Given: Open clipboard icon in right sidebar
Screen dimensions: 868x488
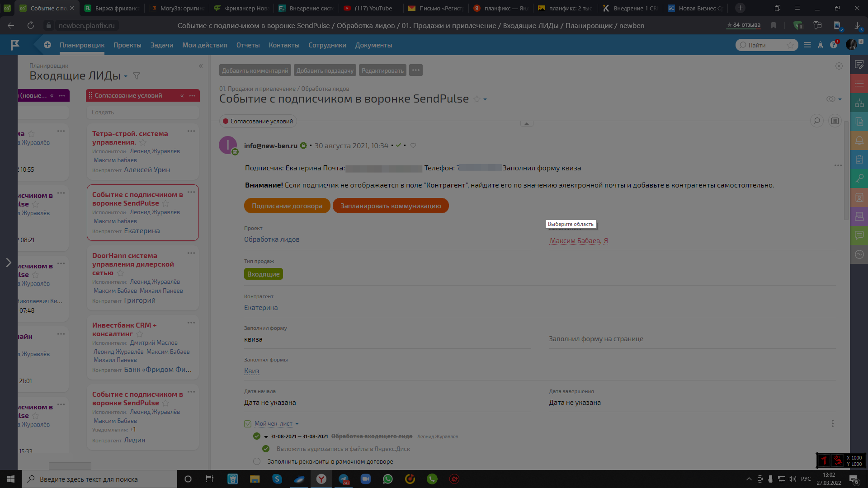Looking at the screenshot, I should [859, 160].
